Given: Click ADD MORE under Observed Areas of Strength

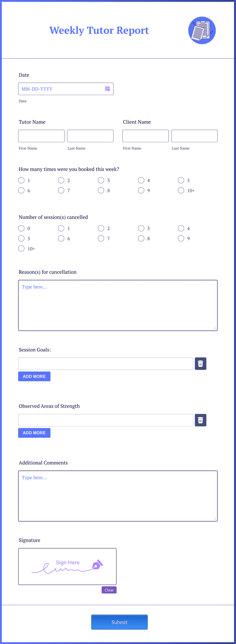Looking at the screenshot, I should (x=34, y=433).
